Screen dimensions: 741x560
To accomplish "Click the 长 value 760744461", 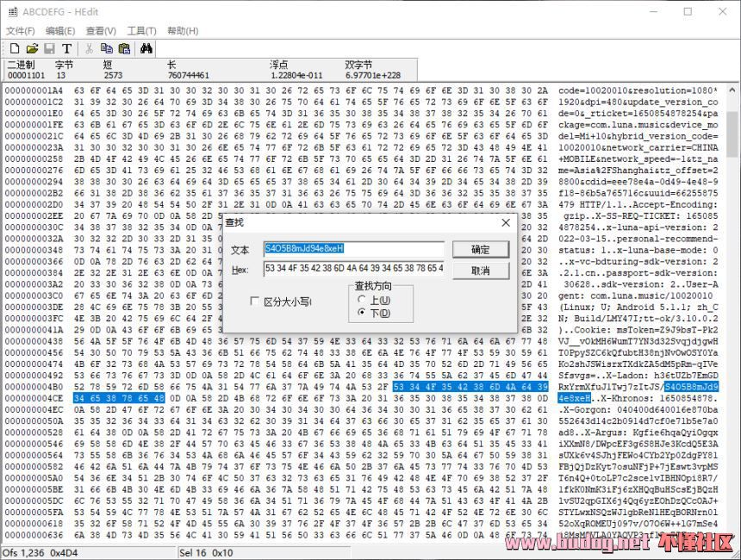I will (x=188, y=76).
